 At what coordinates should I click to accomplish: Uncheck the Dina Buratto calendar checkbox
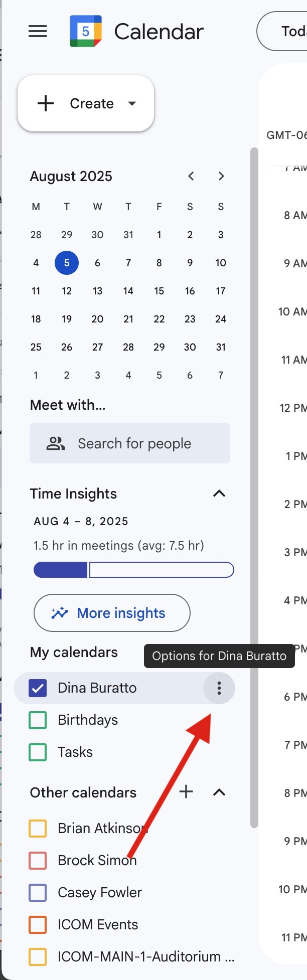click(x=38, y=688)
